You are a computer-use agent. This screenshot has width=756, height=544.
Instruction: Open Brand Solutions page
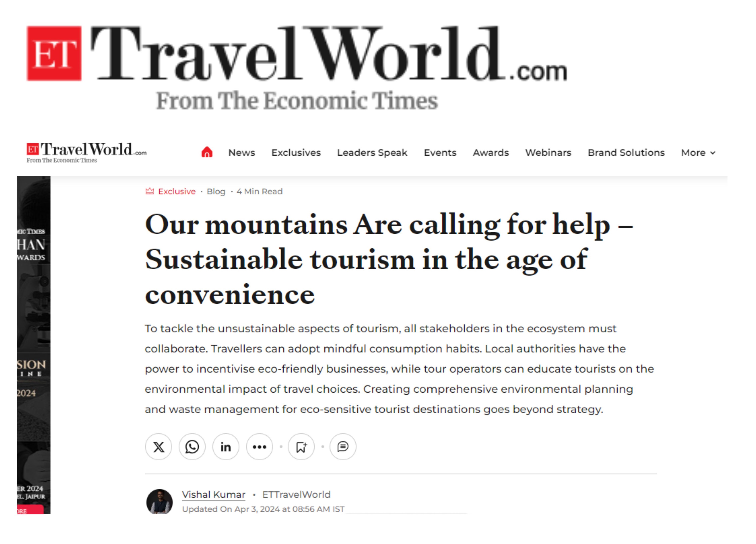click(626, 153)
